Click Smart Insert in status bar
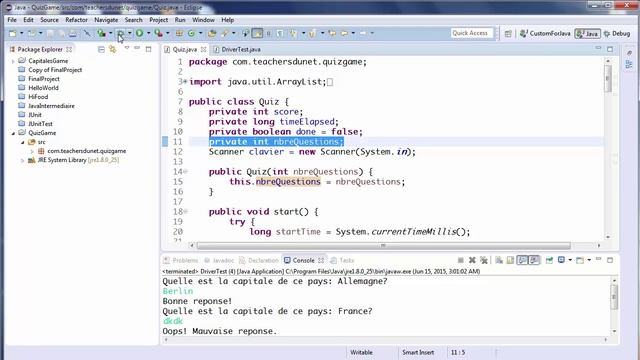Screen dimensions: 640x360 pyautogui.click(x=418, y=352)
